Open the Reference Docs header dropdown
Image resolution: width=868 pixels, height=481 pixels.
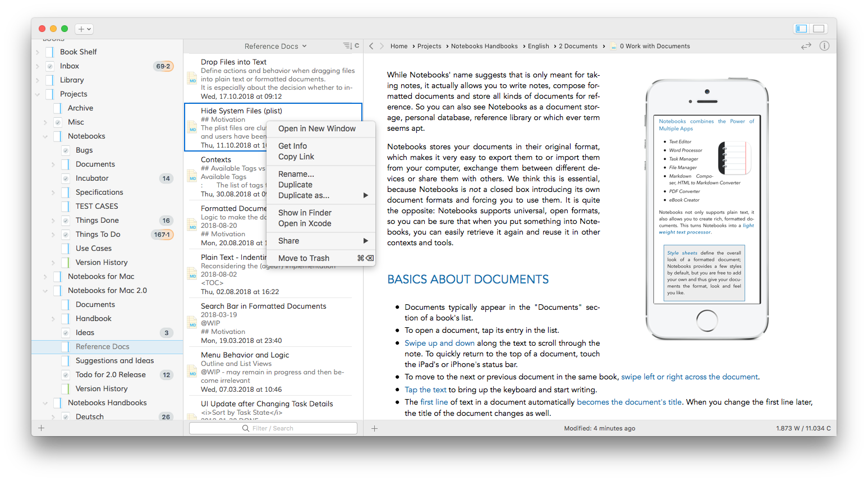click(275, 46)
